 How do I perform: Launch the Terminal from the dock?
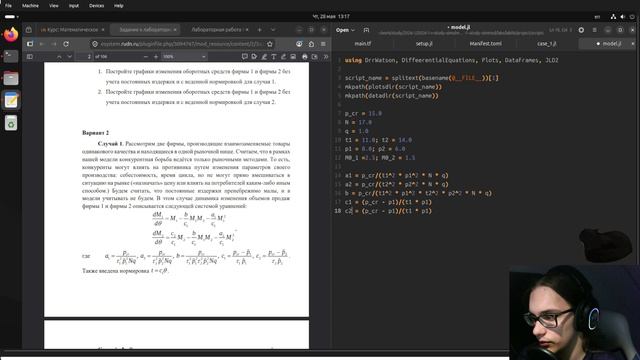(11, 56)
